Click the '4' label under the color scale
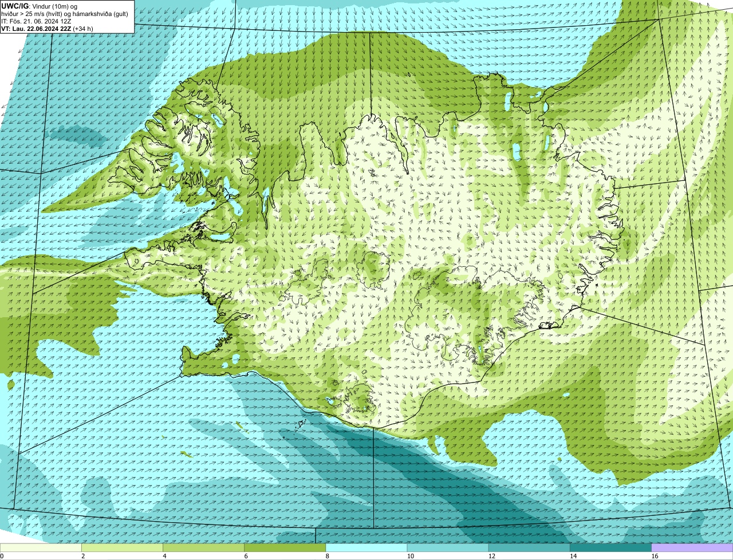This screenshot has width=733, height=560. point(164,556)
